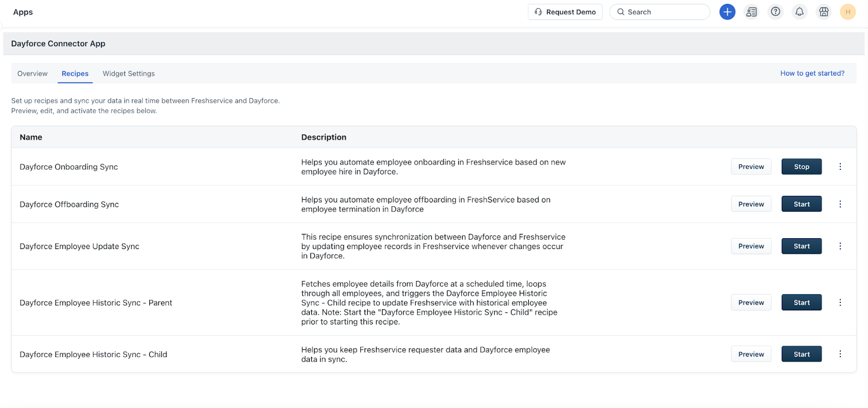Start the Dayforce Employee Update Sync recipe
The image size is (868, 408).
pyautogui.click(x=801, y=246)
